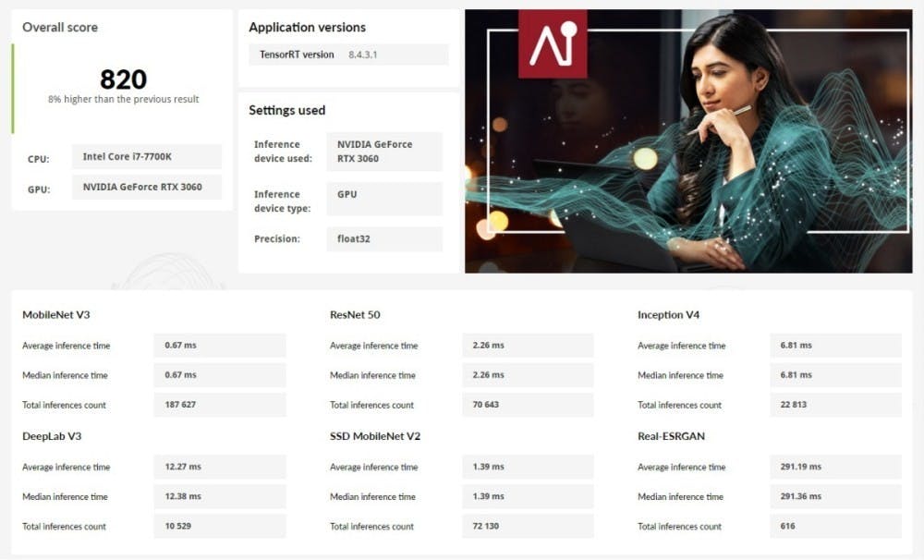
Task: Click ResNet 50 median inference time 2.26 ms
Action: pyautogui.click(x=528, y=375)
